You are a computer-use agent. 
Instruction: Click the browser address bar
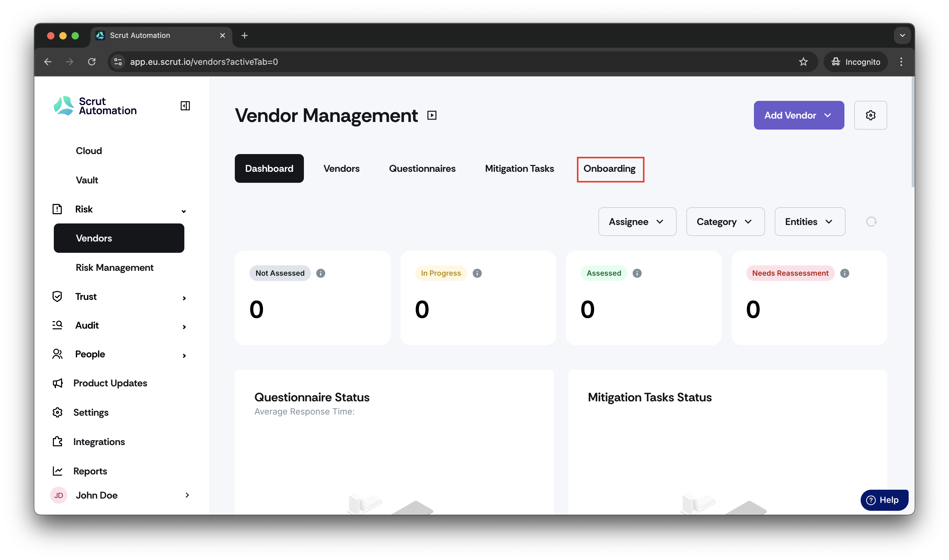tap(453, 61)
